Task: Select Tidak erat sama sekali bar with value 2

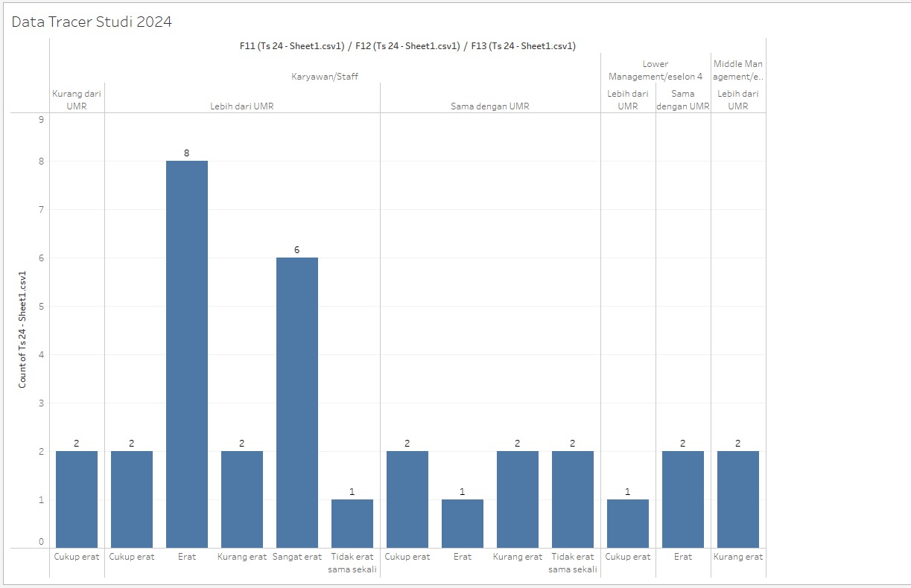Action: coord(573,499)
